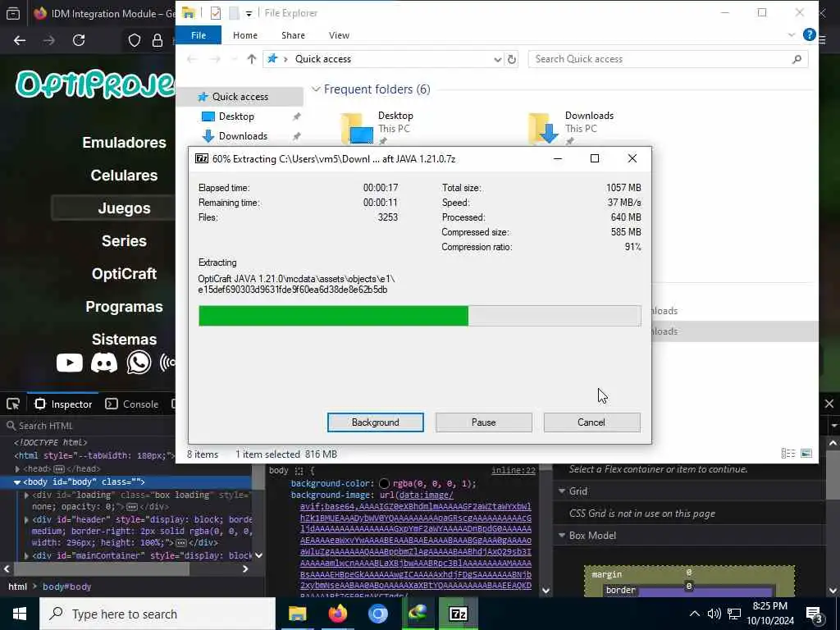Collapse the Frequent folders group
840x630 pixels.
[x=316, y=89]
